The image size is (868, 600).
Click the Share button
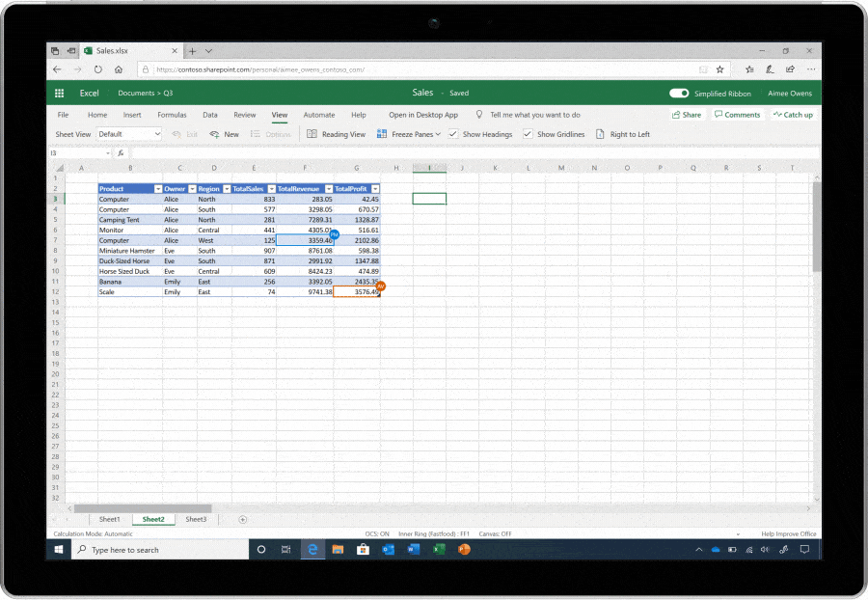coord(687,115)
